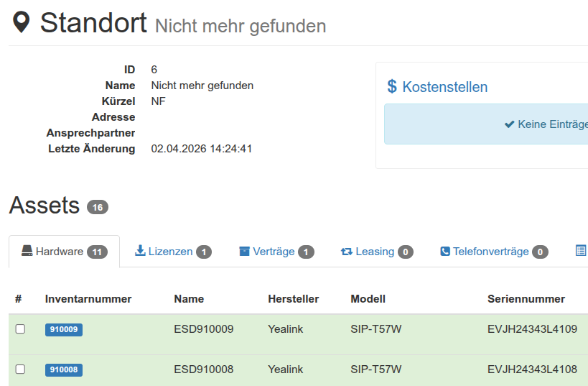Image resolution: width=588 pixels, height=386 pixels.
Task: Click the Lizenzen count badge 1
Action: [x=204, y=252]
